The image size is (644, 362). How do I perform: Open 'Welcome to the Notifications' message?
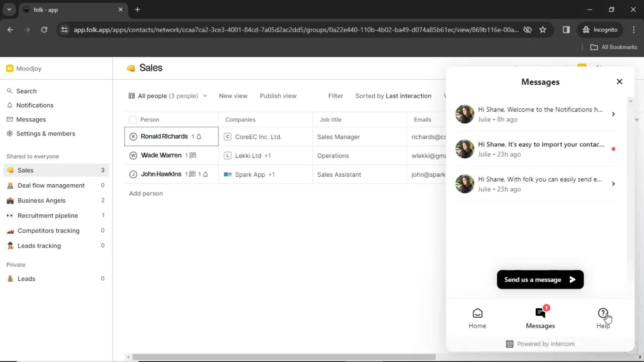(x=536, y=114)
